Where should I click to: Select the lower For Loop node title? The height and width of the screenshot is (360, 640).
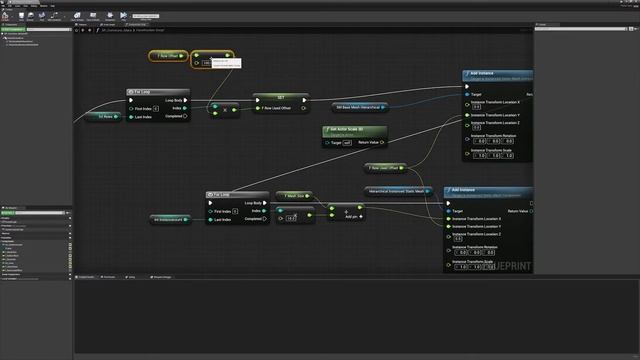point(238,195)
